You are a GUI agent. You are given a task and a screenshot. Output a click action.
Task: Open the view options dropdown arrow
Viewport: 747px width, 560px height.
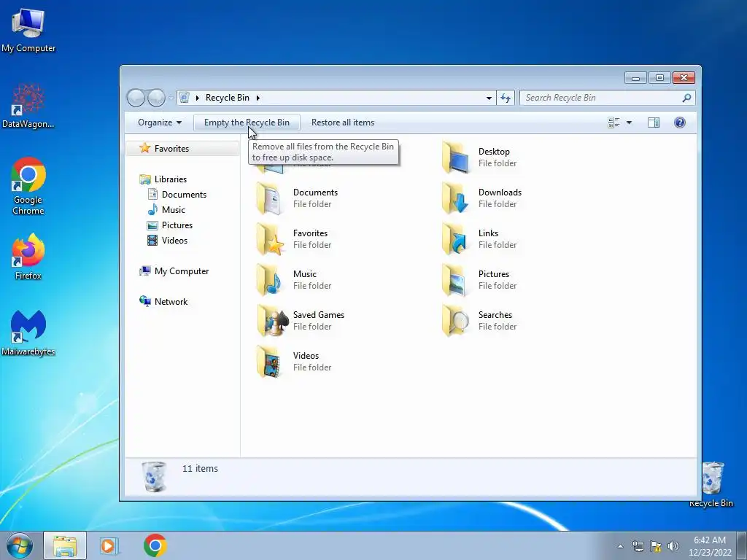point(629,122)
